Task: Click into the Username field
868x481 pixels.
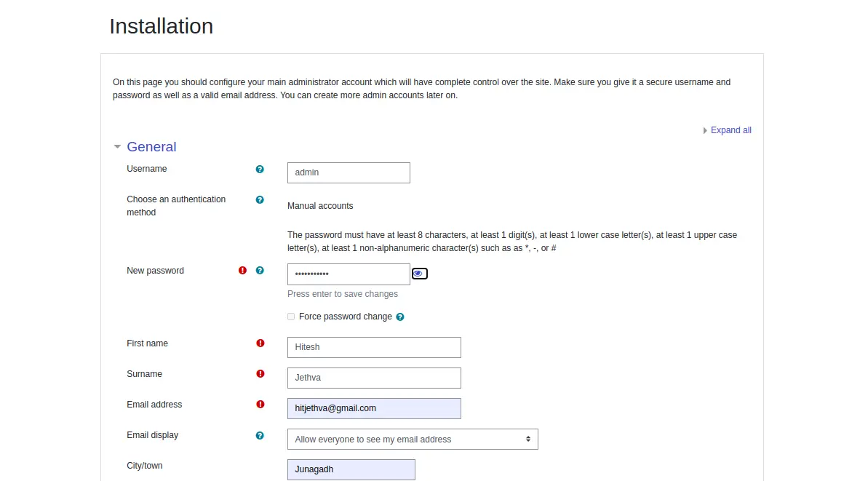Action: (x=349, y=173)
